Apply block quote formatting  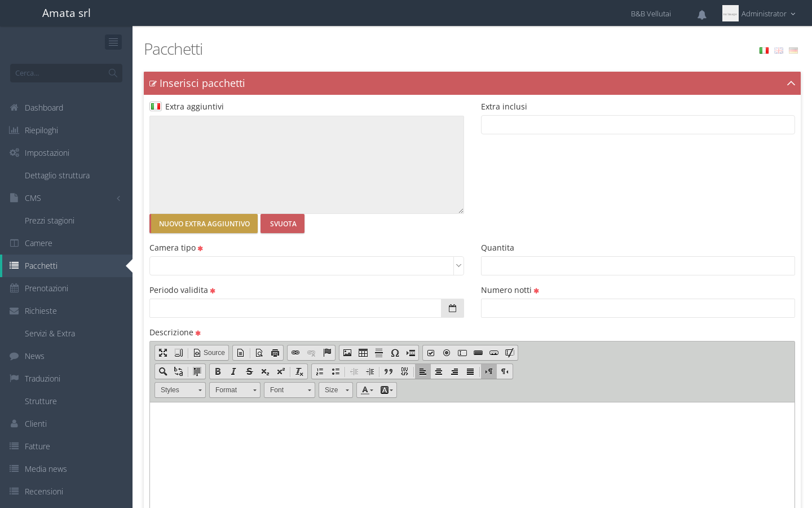tap(389, 371)
